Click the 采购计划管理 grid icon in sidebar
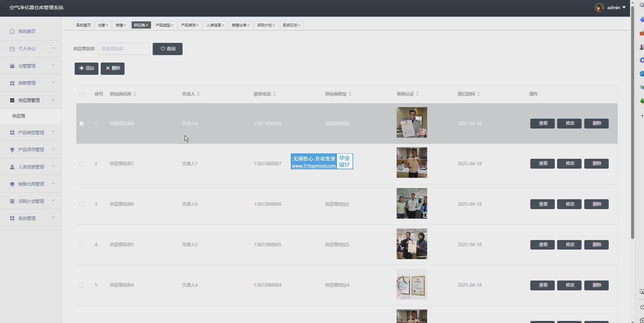644x323 pixels. pyautogui.click(x=12, y=201)
